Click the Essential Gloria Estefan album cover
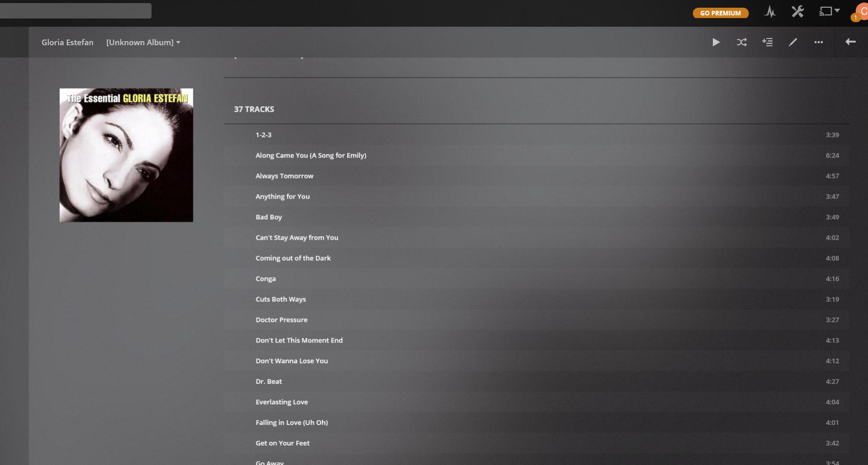868x465 pixels. coord(126,155)
